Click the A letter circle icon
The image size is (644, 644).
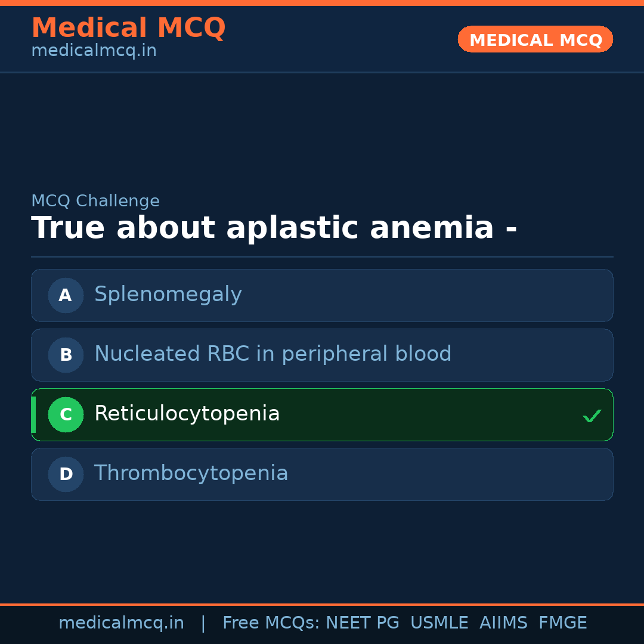coord(66,295)
